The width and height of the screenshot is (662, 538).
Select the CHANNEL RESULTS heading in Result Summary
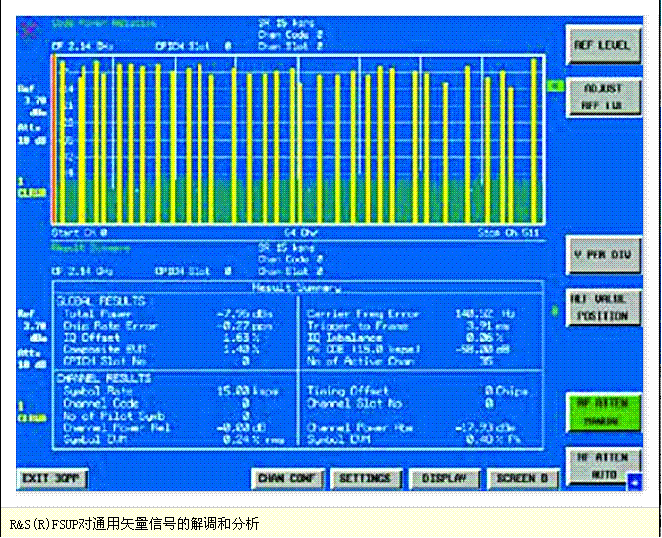tap(103, 379)
